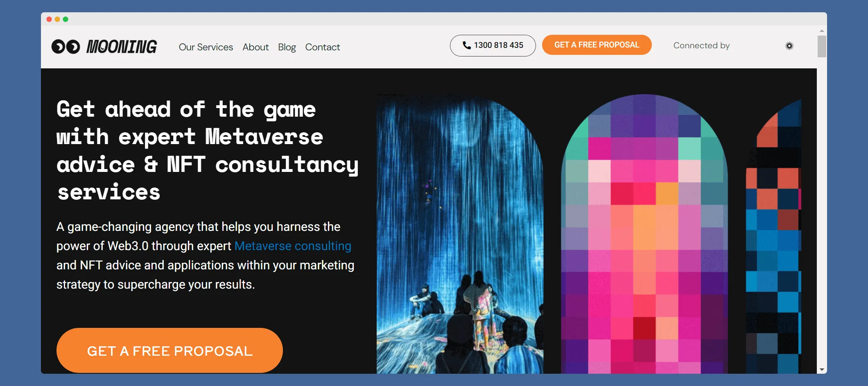This screenshot has width=868, height=386.
Task: Click the phone handset icon
Action: tap(466, 45)
